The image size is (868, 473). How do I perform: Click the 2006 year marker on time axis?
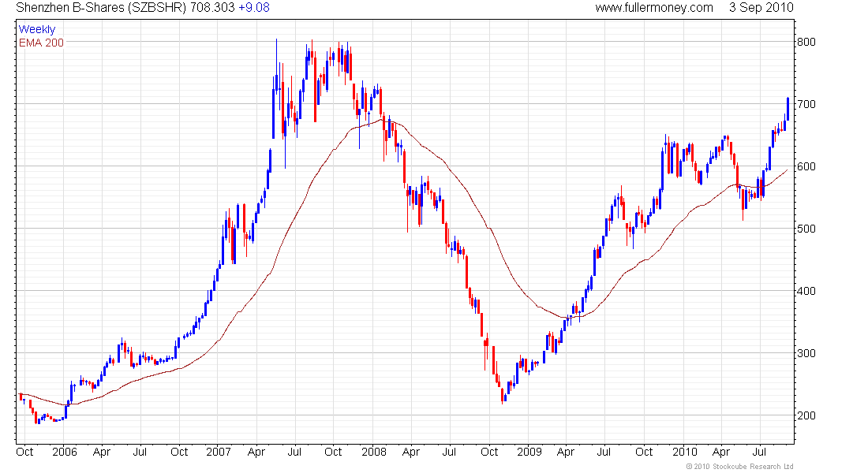tap(65, 452)
